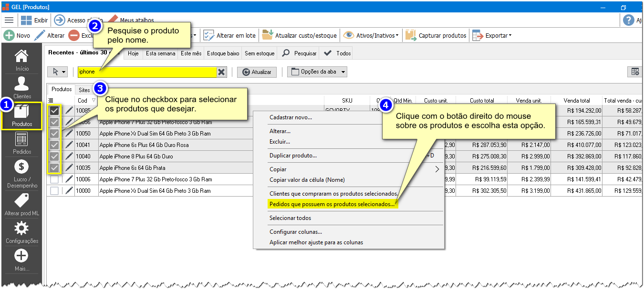
Task: Clear the iphone search field
Action: click(x=221, y=72)
